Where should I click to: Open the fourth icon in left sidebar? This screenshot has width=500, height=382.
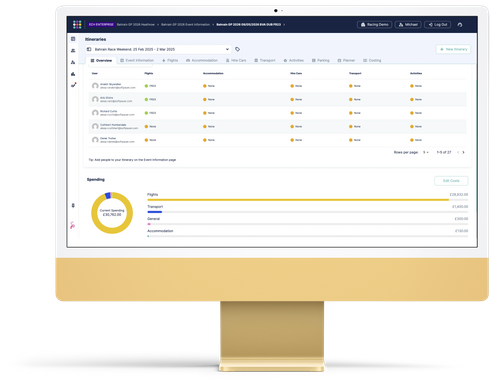73,74
